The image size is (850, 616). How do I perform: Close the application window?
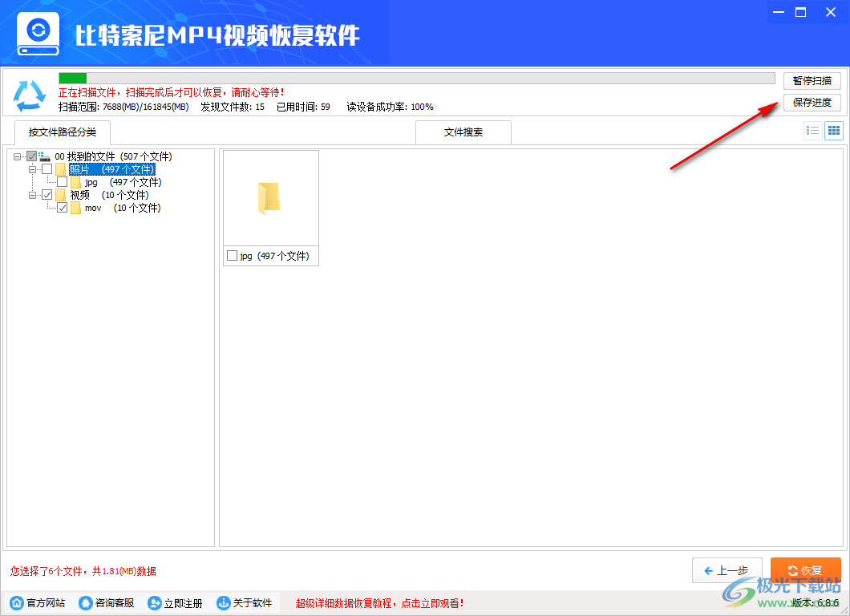click(831, 12)
